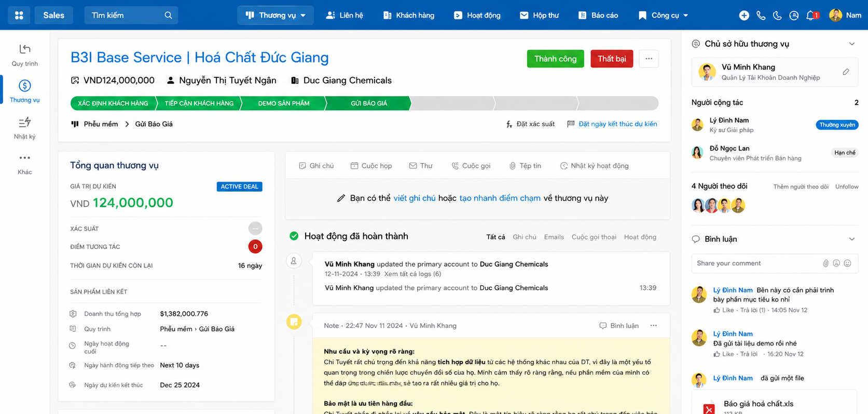
Task: Open the app grid launcher icon
Action: click(x=19, y=15)
